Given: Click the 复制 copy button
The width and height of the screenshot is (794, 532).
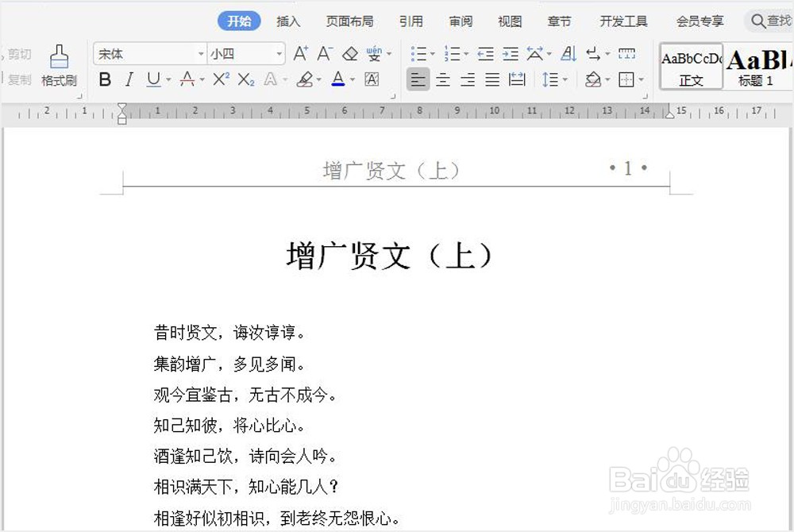Looking at the screenshot, I should (x=17, y=79).
